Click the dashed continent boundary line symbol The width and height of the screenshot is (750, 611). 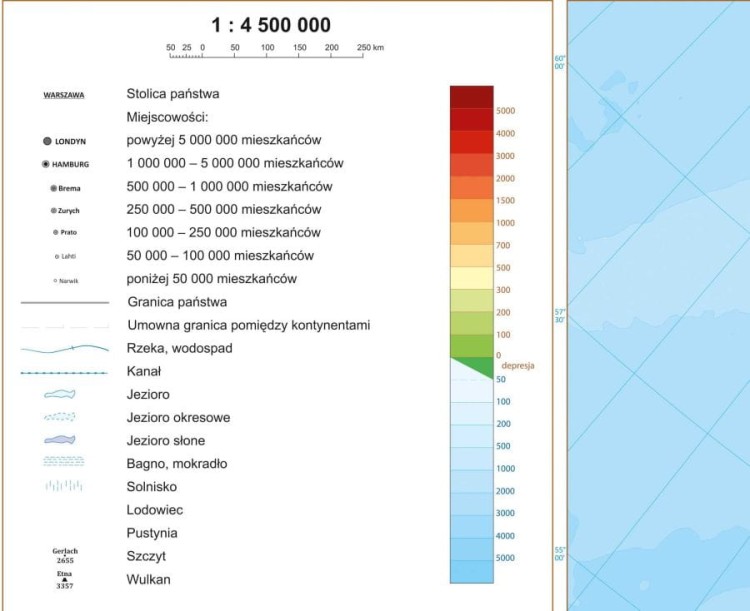pos(65,327)
